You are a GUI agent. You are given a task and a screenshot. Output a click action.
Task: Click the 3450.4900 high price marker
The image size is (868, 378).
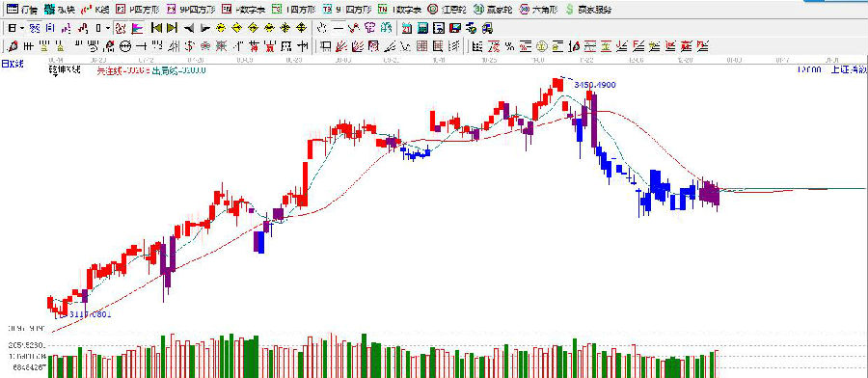(x=595, y=85)
